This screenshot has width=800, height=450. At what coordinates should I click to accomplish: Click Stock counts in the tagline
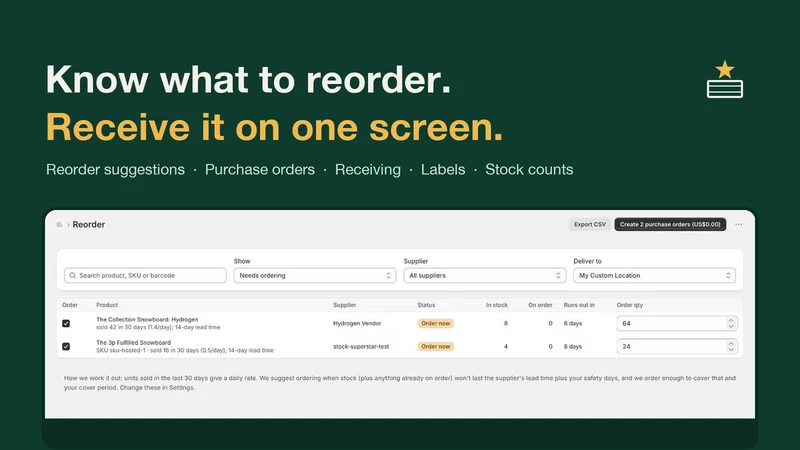529,170
